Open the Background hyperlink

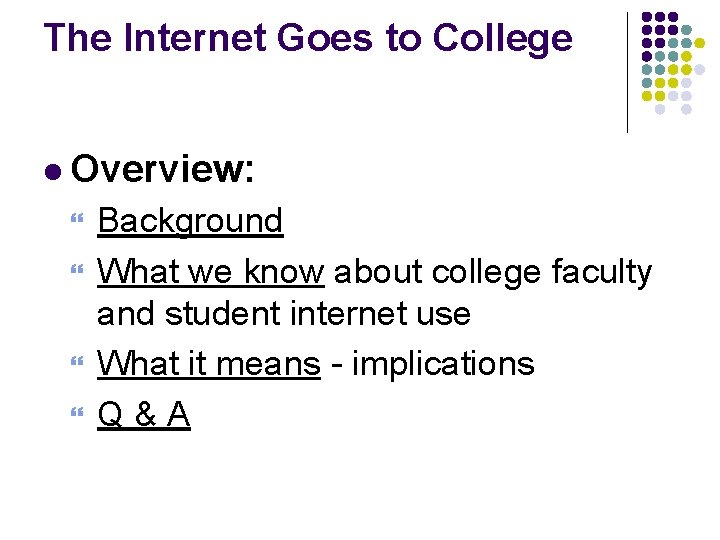point(190,221)
